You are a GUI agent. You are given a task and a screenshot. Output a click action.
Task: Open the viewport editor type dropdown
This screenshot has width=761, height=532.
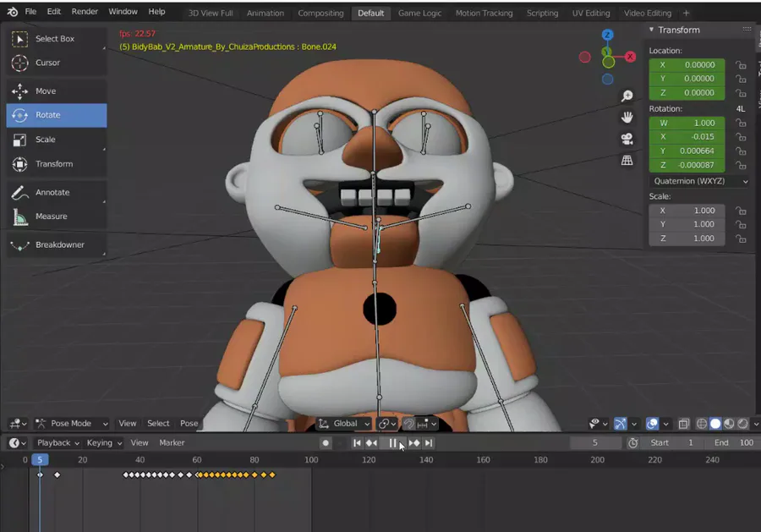[19, 424]
